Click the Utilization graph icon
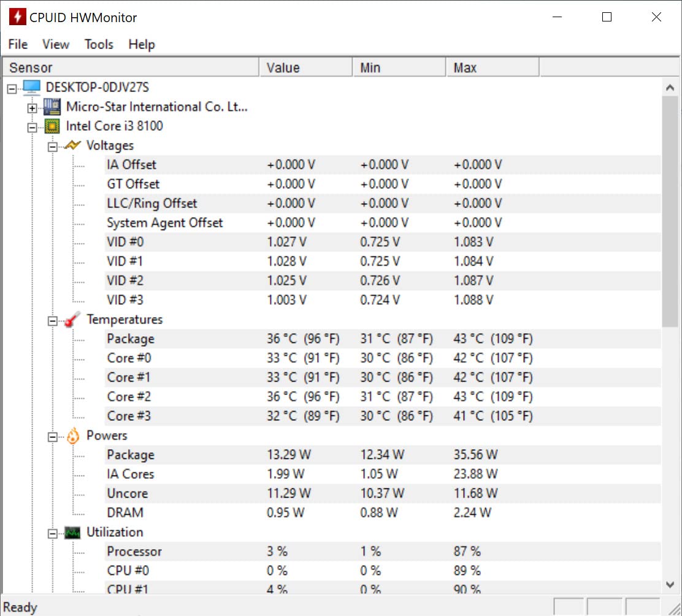This screenshot has height=616, width=682. coord(72,533)
